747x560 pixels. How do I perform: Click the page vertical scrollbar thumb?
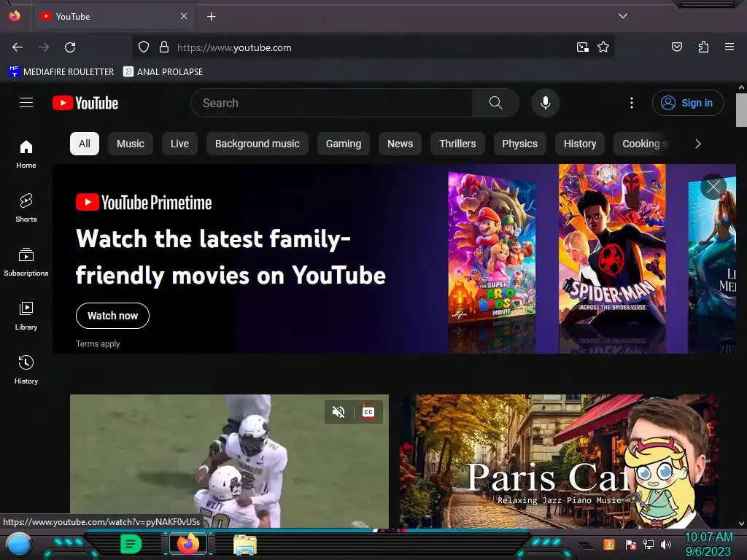pos(741,110)
